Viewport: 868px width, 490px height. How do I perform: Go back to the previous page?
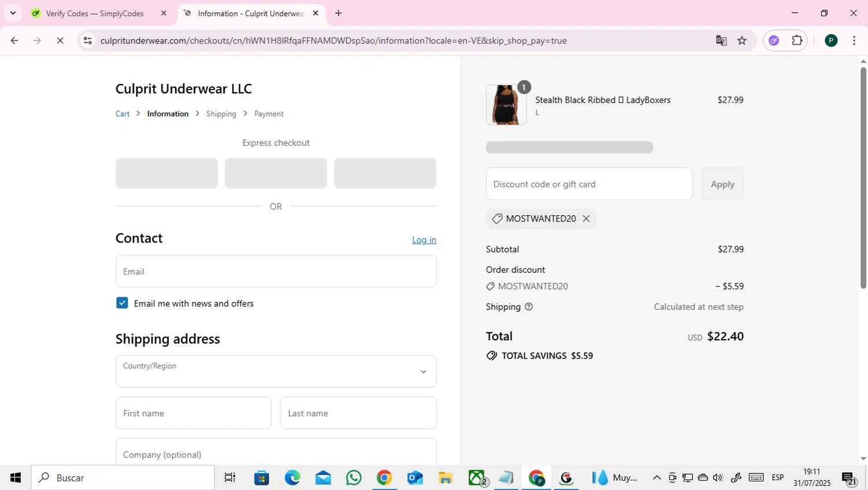pos(14,40)
